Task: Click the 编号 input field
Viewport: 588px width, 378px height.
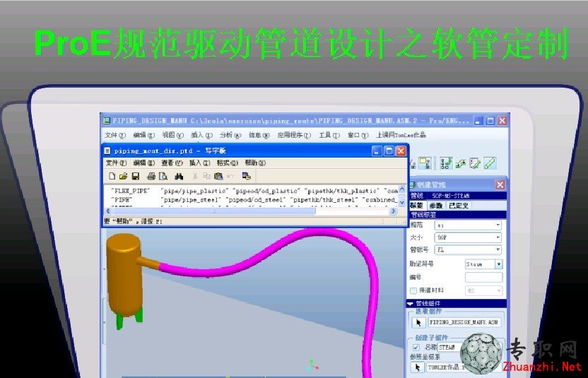Action: (x=483, y=278)
